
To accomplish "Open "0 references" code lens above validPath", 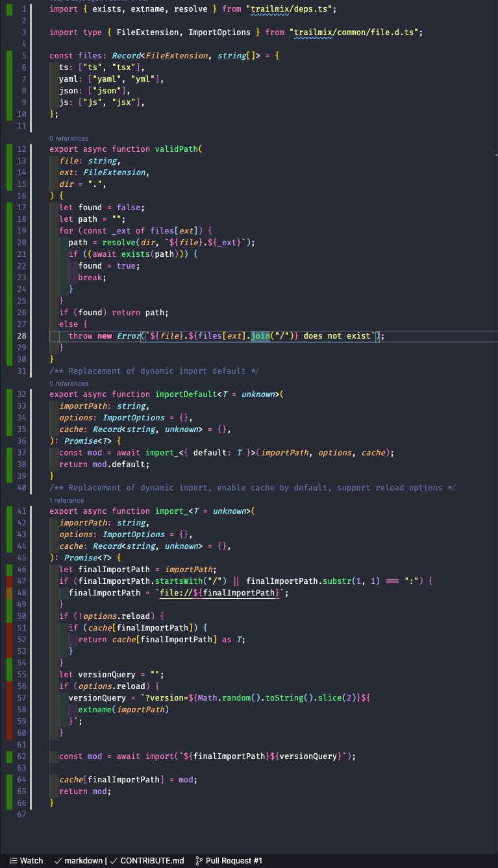I will pyautogui.click(x=69, y=138).
